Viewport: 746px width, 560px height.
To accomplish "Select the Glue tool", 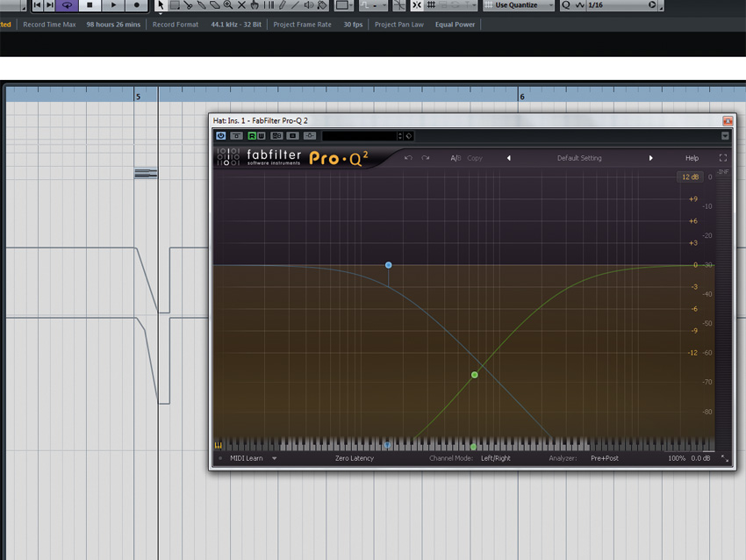I will pyautogui.click(x=202, y=5).
